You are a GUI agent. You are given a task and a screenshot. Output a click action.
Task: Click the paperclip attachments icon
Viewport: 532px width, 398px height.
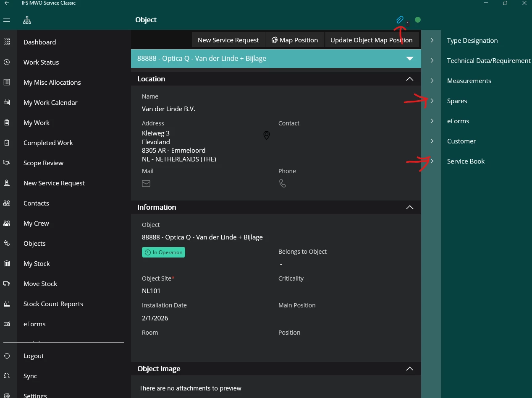click(400, 20)
